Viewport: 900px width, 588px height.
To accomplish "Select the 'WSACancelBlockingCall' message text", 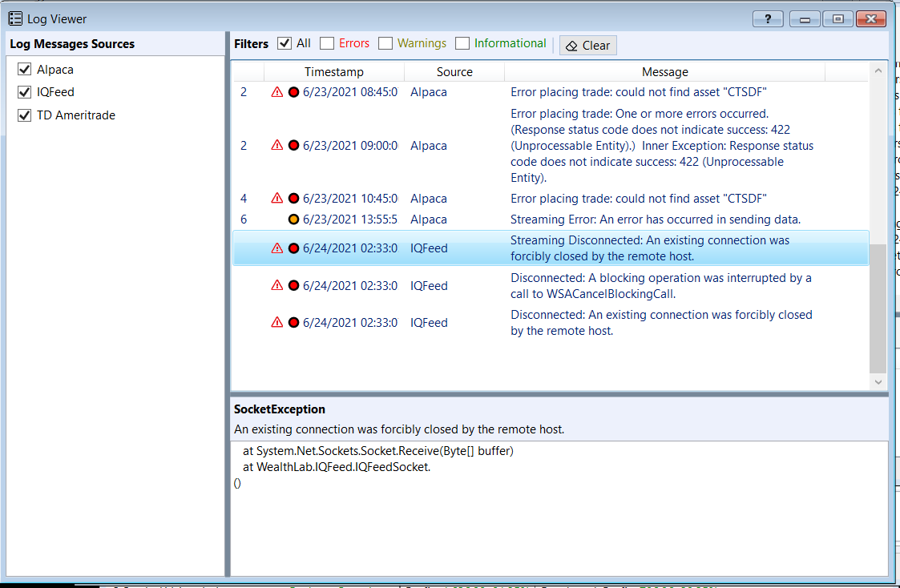I will 660,286.
